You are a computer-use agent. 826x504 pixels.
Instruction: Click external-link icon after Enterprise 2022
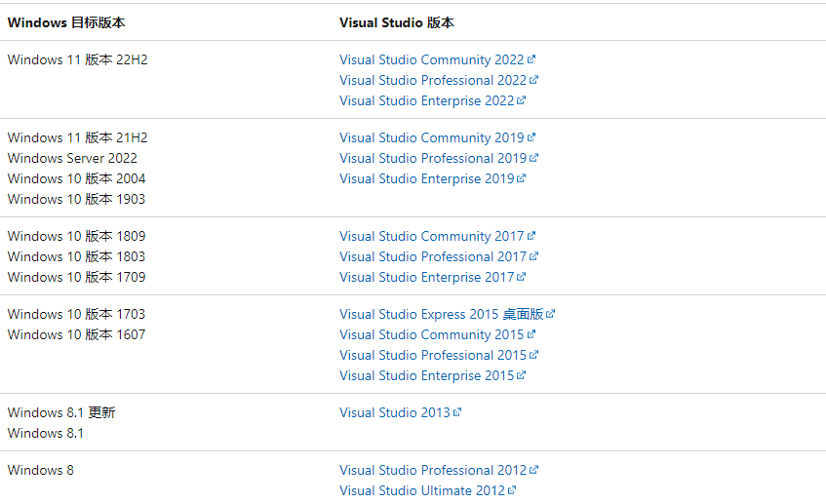pyautogui.click(x=521, y=100)
